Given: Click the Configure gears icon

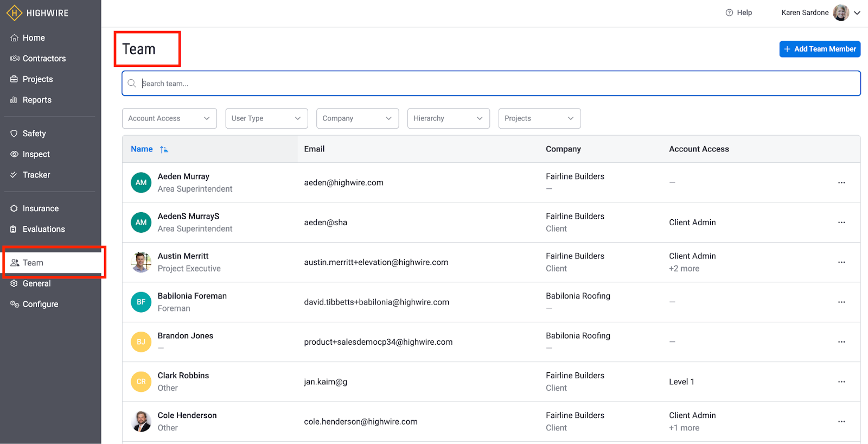Looking at the screenshot, I should (15, 304).
